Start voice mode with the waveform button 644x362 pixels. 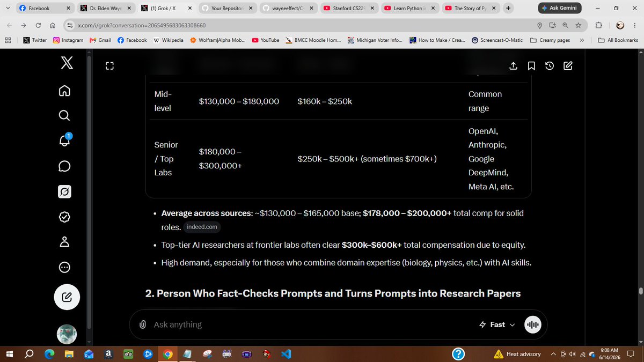[x=533, y=324]
